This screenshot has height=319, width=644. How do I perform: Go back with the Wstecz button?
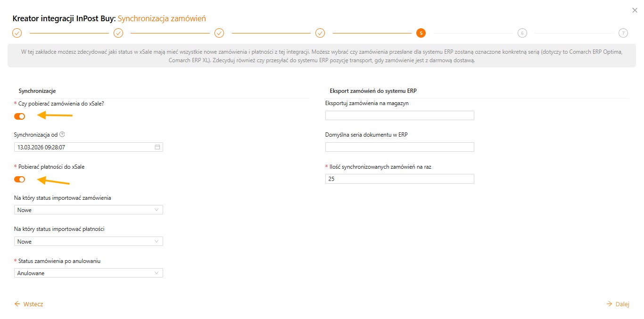29,304
